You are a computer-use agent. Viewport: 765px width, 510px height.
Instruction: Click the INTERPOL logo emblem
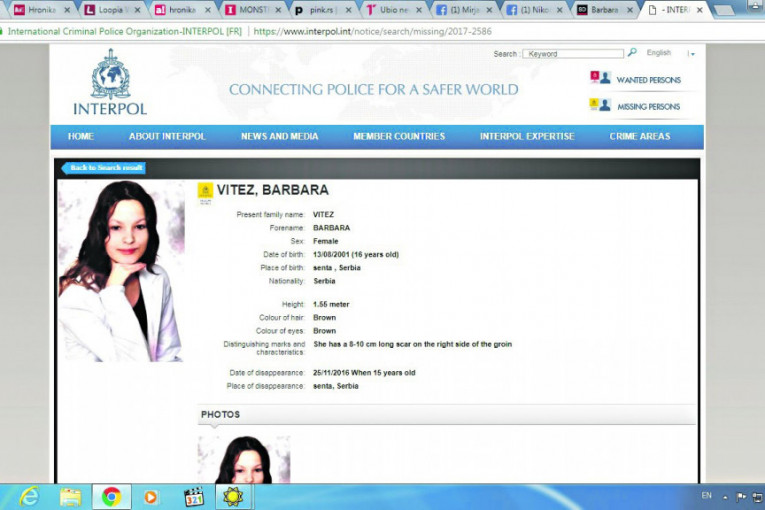point(110,75)
